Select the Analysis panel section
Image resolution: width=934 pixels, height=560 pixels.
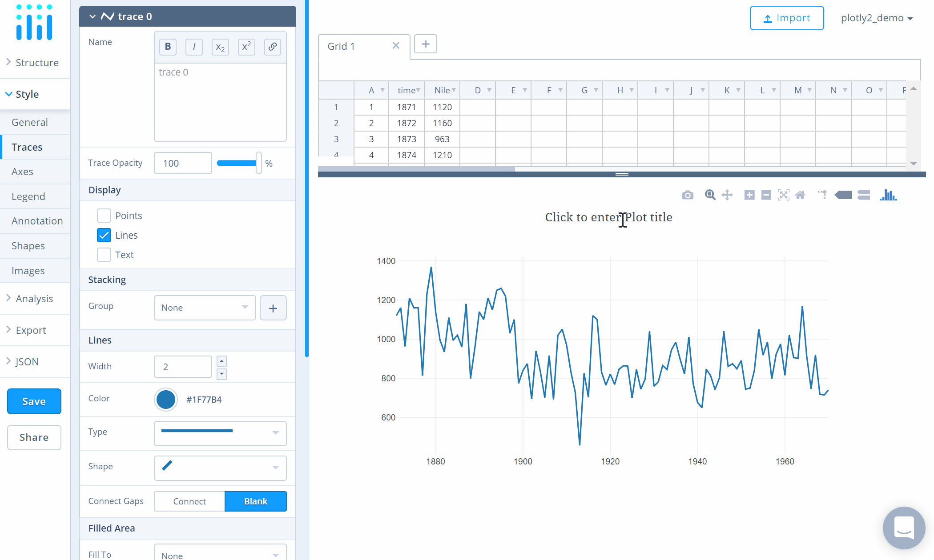(x=33, y=298)
